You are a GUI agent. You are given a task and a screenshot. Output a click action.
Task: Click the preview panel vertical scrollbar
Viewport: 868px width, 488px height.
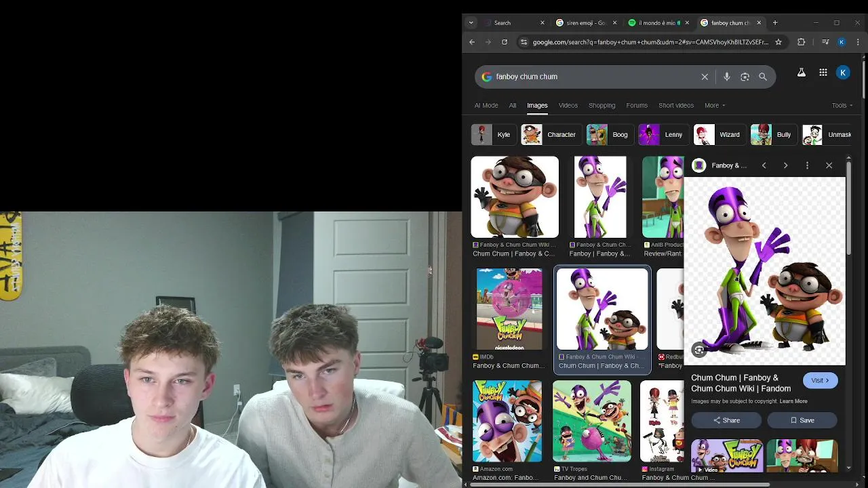[x=848, y=208]
